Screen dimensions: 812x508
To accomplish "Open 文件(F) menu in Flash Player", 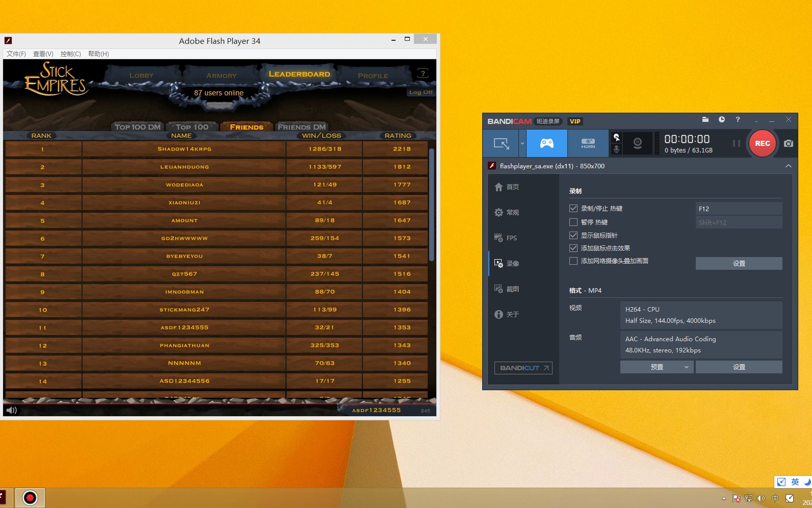I will [x=16, y=54].
